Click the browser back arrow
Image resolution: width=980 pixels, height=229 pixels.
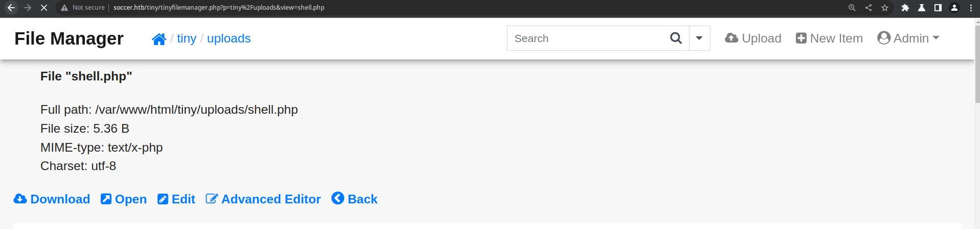pos(11,8)
